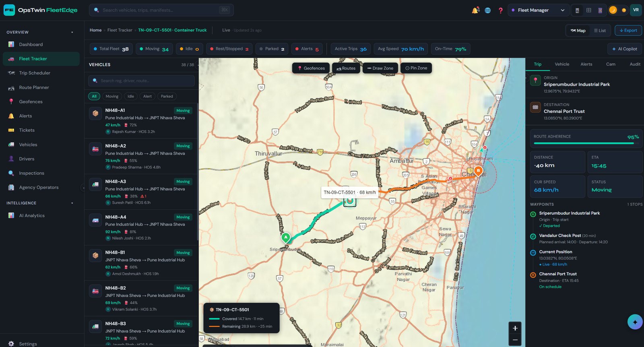Open the Alerts tab in details panel
The height and width of the screenshot is (347, 644).
586,64
